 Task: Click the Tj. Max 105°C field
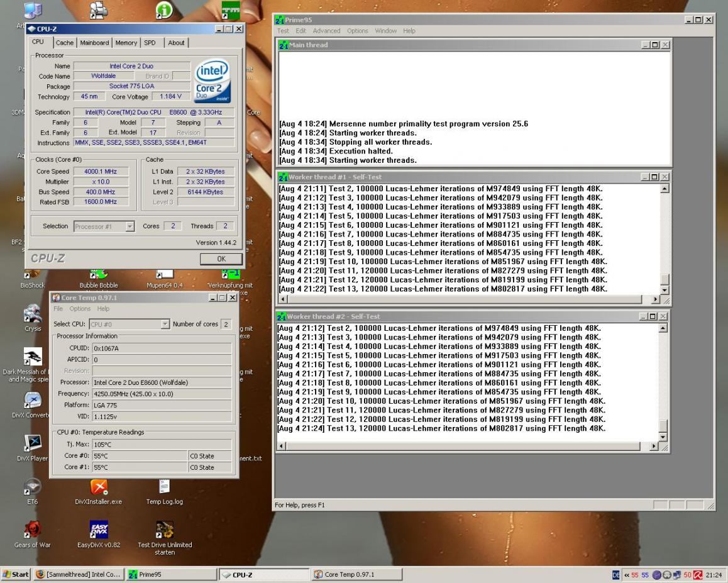coord(162,444)
